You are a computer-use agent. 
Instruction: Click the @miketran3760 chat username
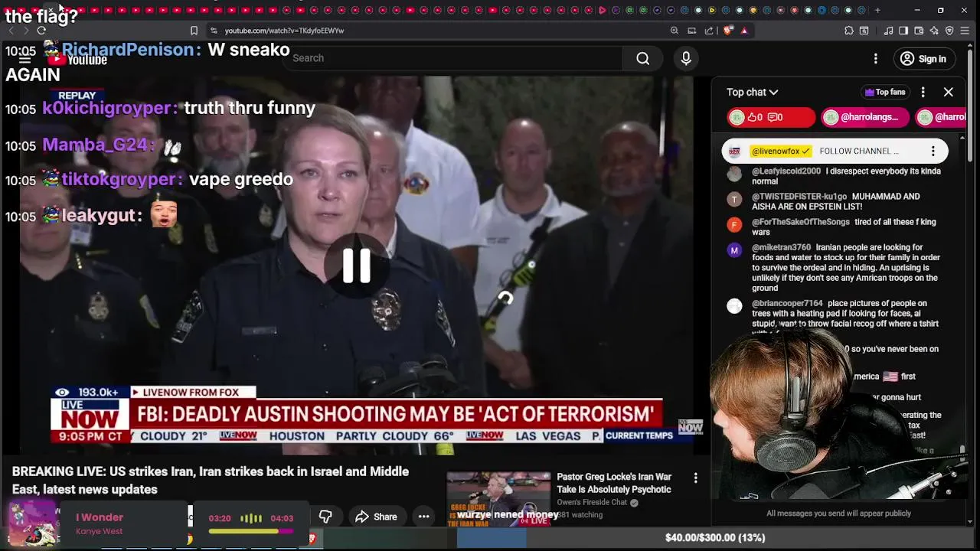(x=781, y=247)
